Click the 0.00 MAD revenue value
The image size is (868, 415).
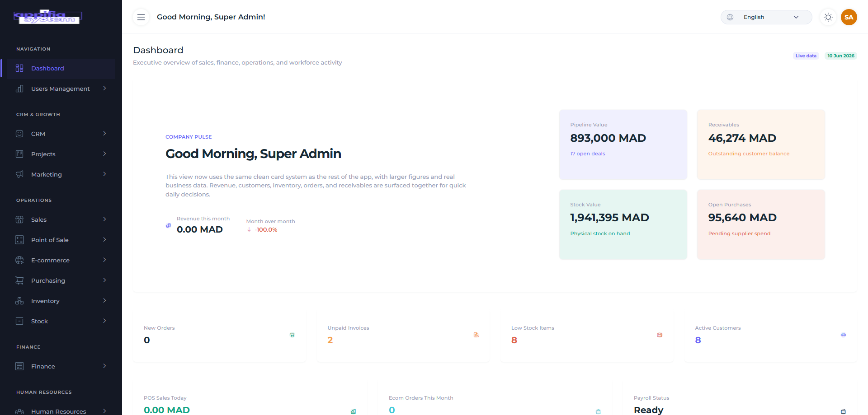[200, 229]
